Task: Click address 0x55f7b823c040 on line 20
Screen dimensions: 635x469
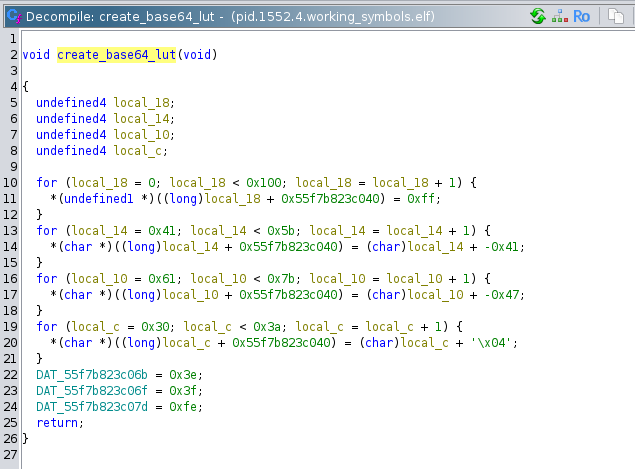Action: 281,343
